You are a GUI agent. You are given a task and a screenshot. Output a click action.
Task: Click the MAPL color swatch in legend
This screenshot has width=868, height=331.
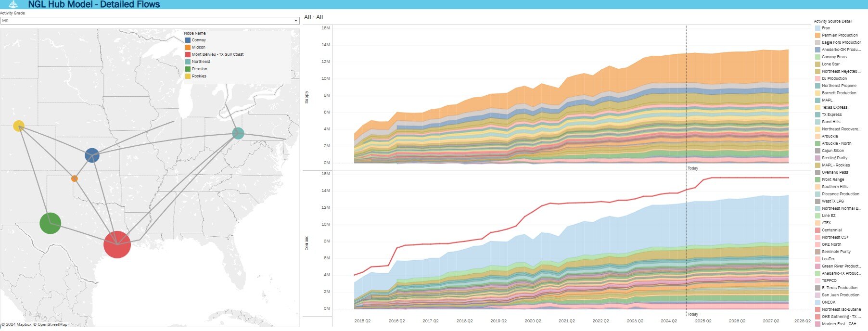817,100
